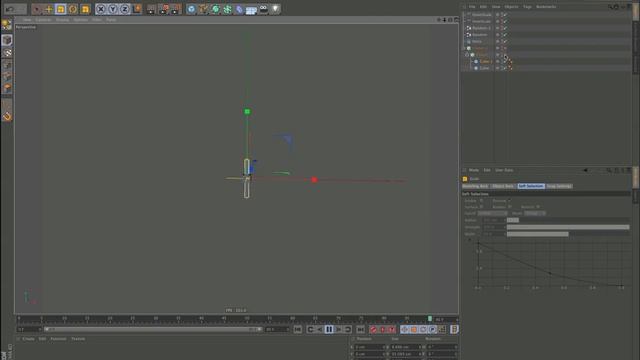Click the X position coordinate field
The width and height of the screenshot is (640, 360).
click(x=370, y=347)
